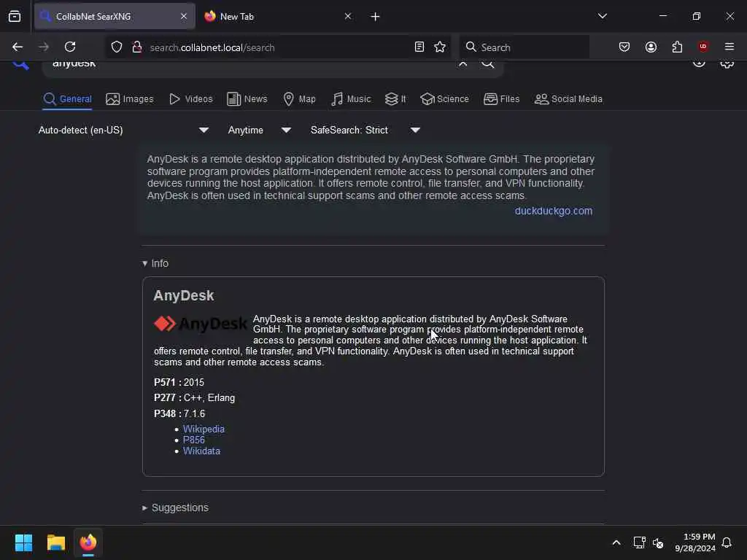Select the General search category
747x560 pixels.
point(68,99)
